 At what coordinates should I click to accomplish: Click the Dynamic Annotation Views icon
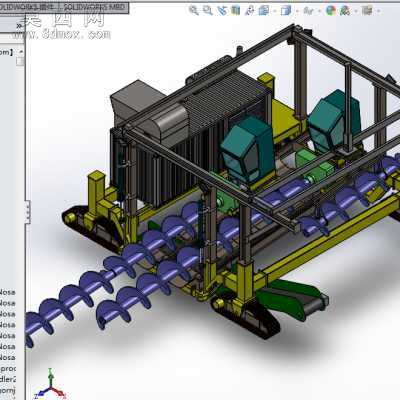(249, 10)
